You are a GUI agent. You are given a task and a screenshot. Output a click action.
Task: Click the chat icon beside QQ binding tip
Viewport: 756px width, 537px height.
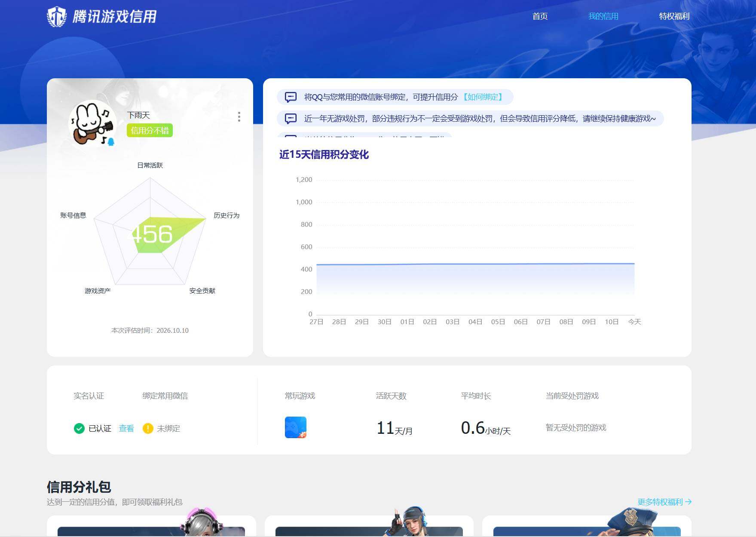coord(291,97)
